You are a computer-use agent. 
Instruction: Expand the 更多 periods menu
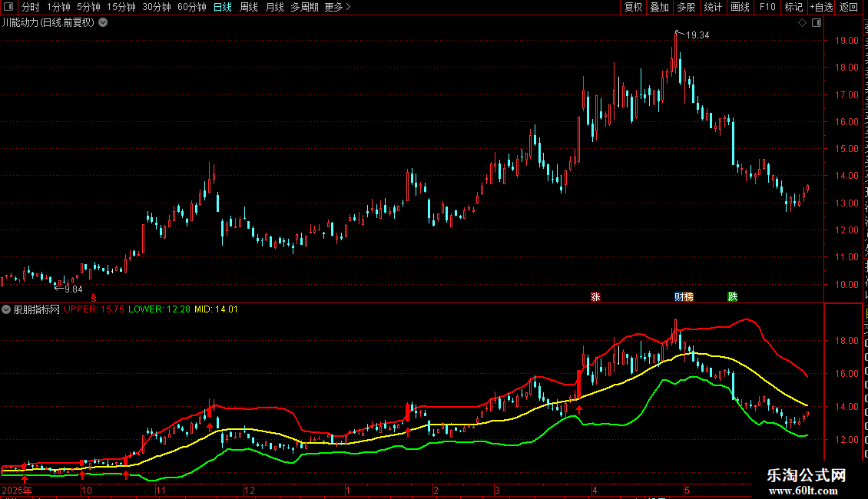(337, 7)
